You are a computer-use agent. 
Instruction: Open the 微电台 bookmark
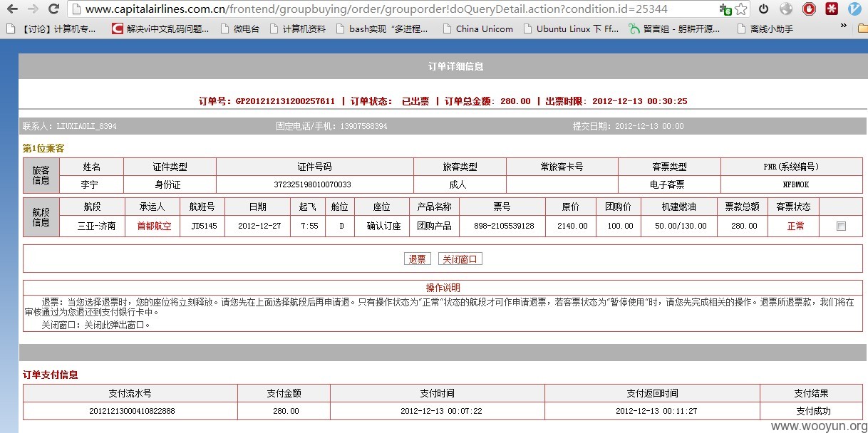(x=239, y=29)
